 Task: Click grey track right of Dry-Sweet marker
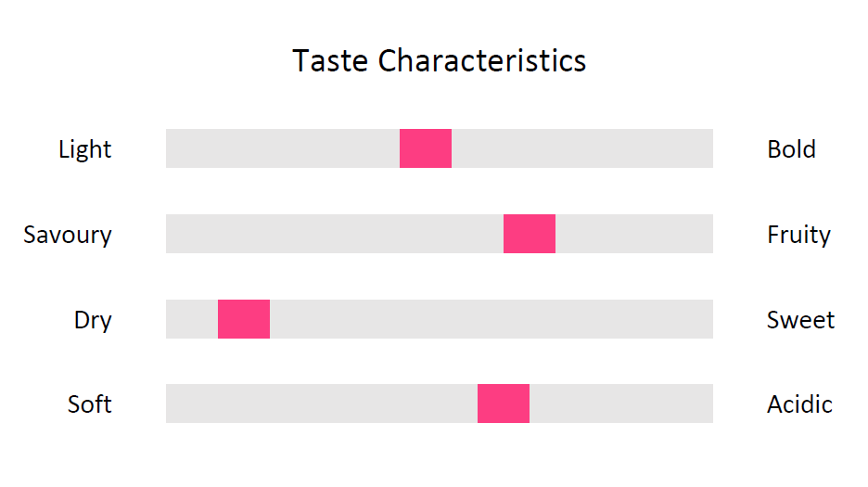491,319
